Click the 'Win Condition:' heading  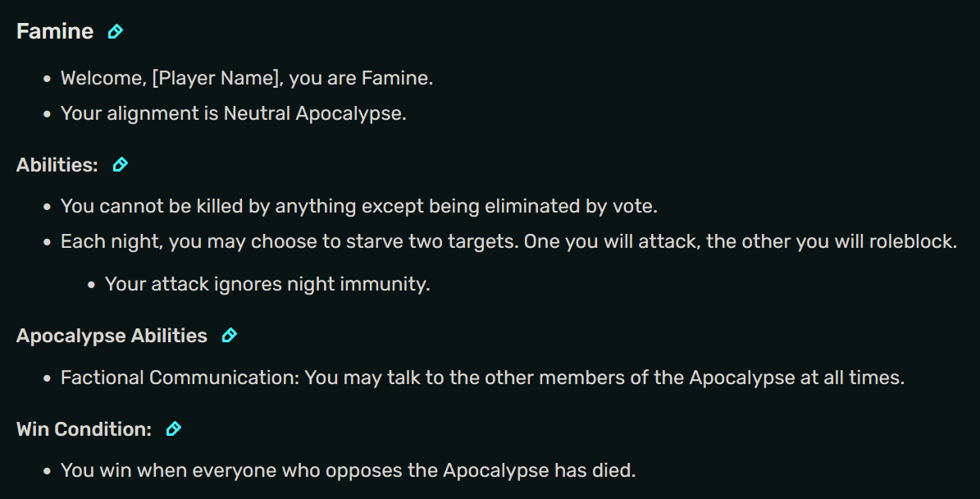coord(82,428)
